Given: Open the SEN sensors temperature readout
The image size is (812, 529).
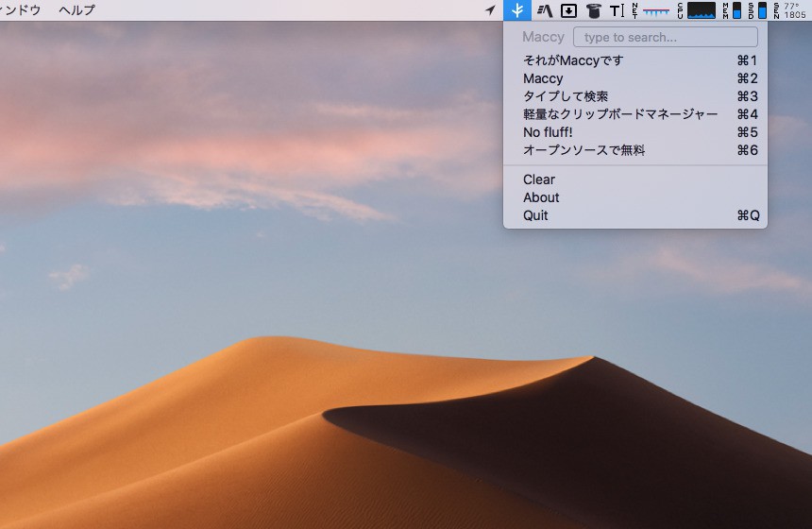Looking at the screenshot, I should coord(789,10).
